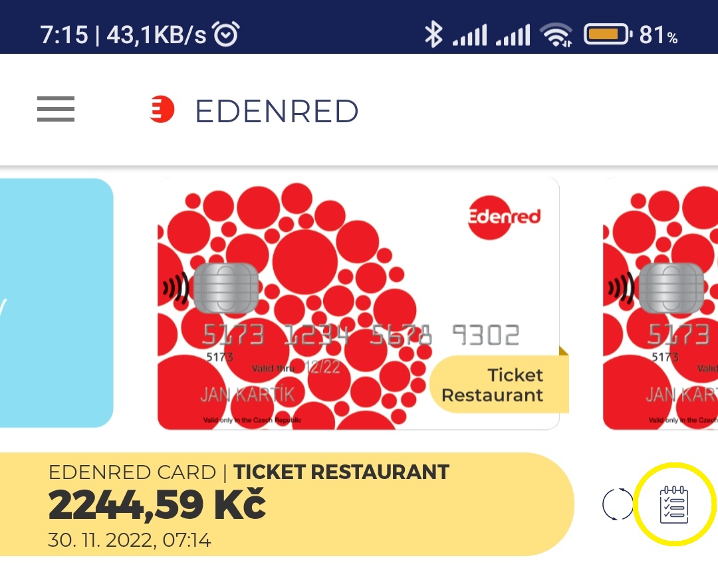Tap the Bluetooth status icon
Viewport: 718px width, 588px height.
pyautogui.click(x=433, y=35)
